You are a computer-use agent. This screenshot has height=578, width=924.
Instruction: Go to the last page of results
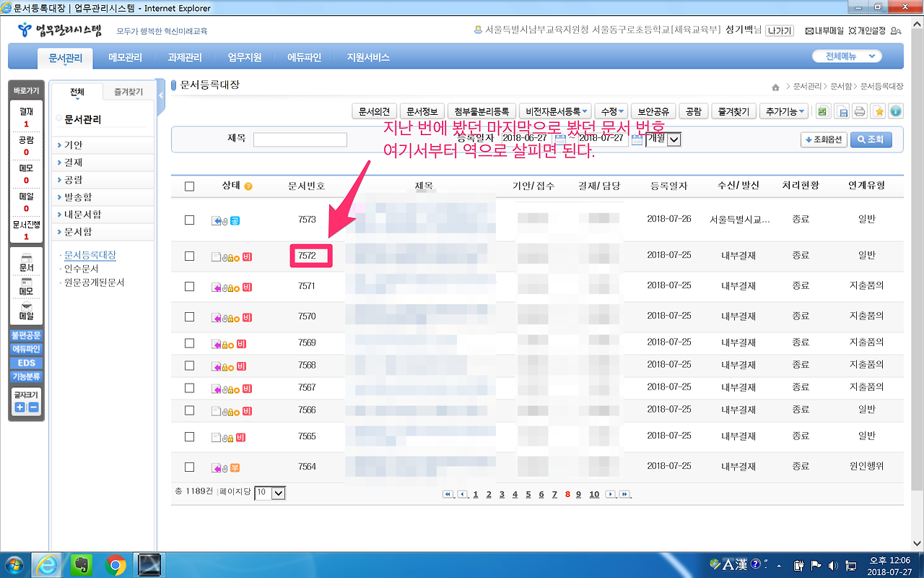[x=625, y=494]
